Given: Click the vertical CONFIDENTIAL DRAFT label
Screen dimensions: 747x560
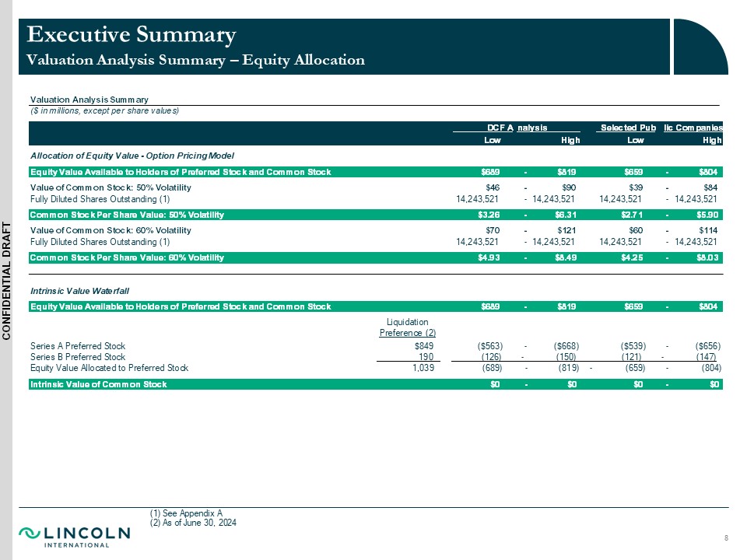Looking at the screenshot, I should (7, 280).
